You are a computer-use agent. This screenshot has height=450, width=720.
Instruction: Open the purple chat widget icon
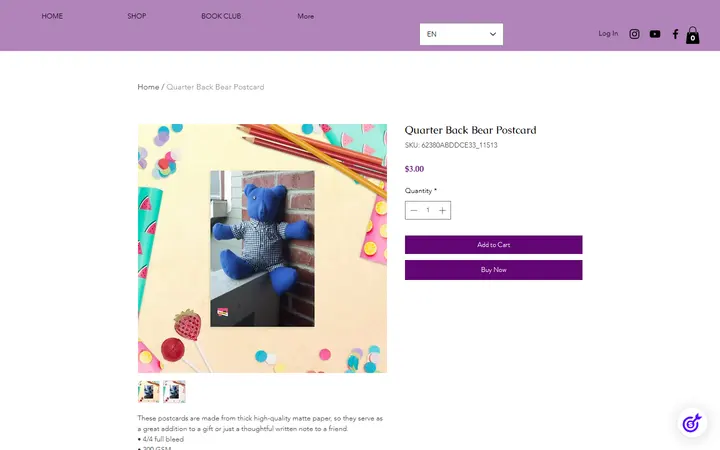click(692, 422)
